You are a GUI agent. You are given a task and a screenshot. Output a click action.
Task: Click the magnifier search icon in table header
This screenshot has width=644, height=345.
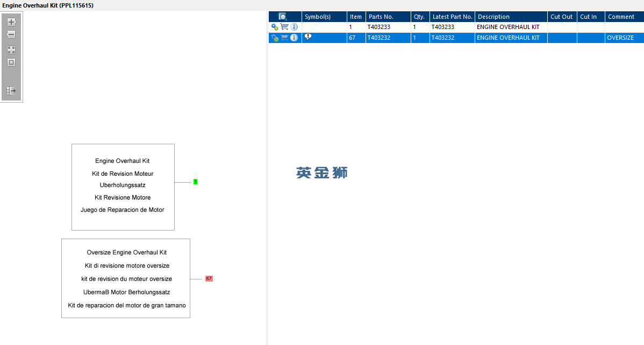coord(283,17)
